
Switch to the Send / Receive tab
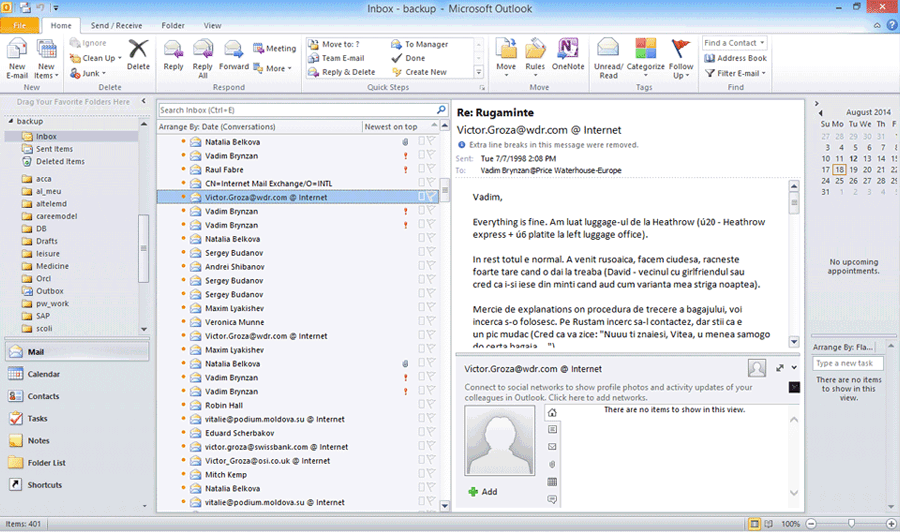coord(117,26)
